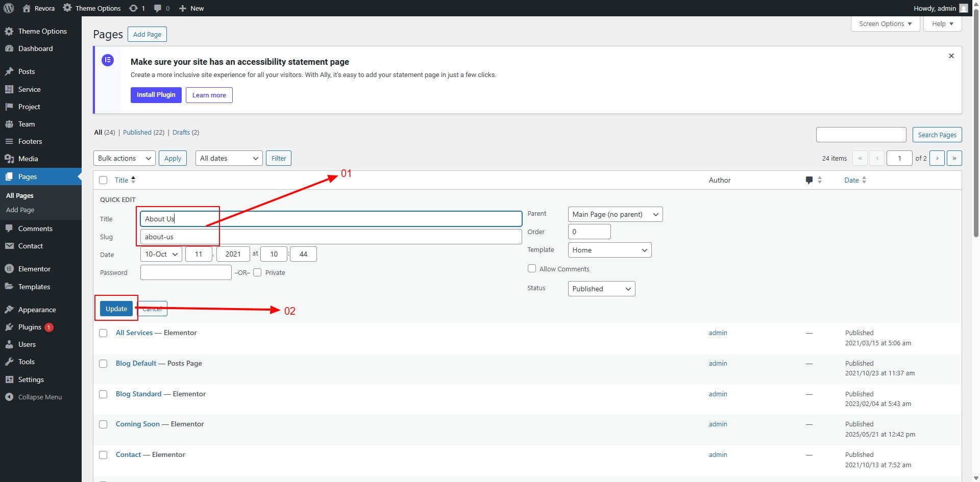The height and width of the screenshot is (482, 980).
Task: Click the Search Pages button
Action: coord(937,135)
